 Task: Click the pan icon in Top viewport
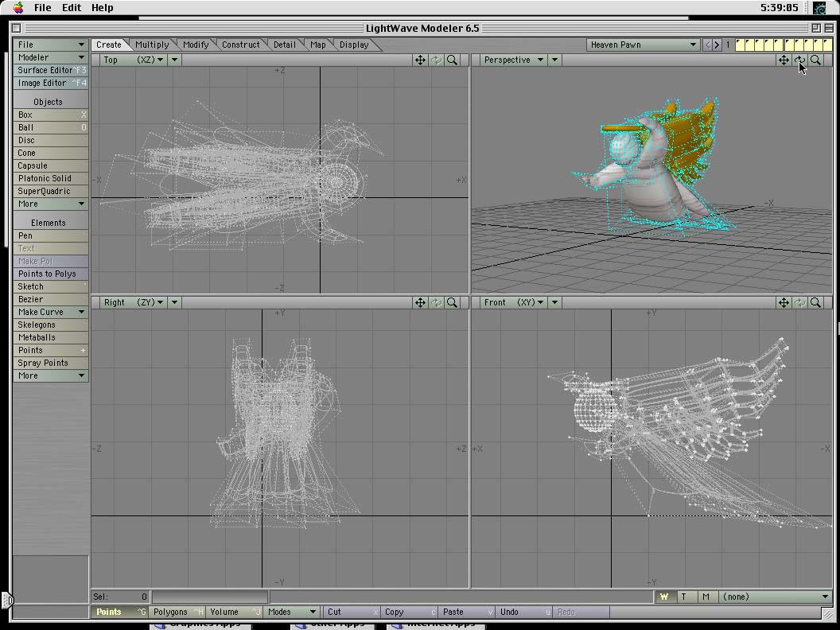(x=420, y=60)
